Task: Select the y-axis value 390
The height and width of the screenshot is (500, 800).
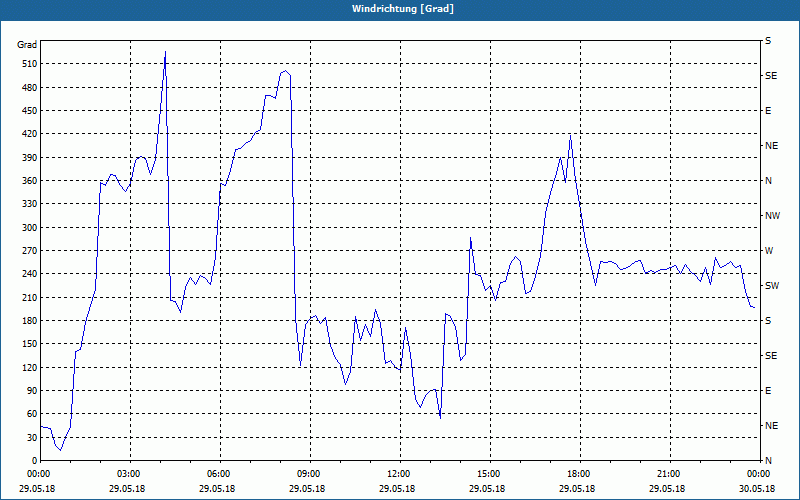Action: (x=30, y=158)
